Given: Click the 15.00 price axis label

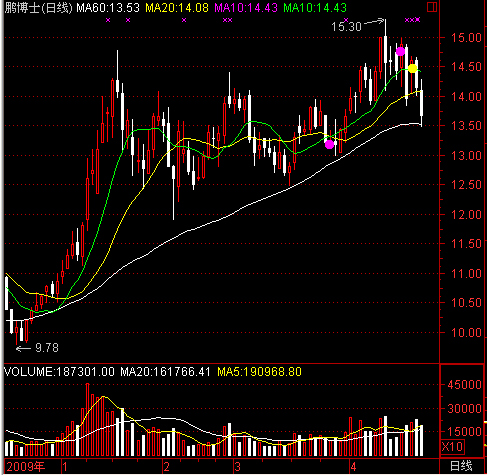Looking at the screenshot, I should coord(466,37).
